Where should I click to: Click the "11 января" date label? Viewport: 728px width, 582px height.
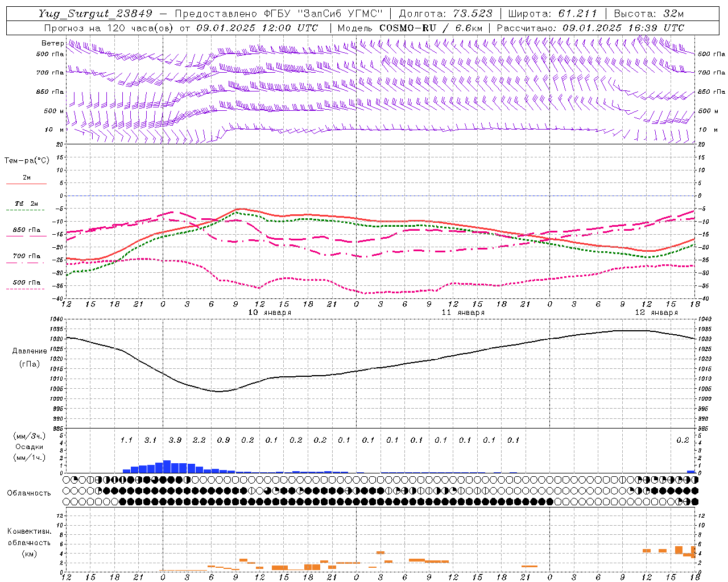coord(463,313)
